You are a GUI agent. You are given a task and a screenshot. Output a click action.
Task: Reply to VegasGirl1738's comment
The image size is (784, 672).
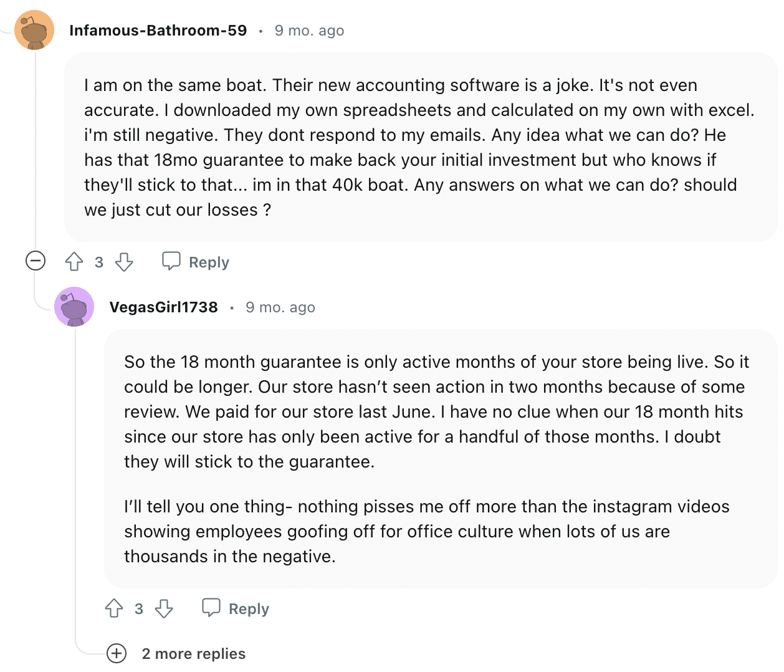tap(236, 608)
